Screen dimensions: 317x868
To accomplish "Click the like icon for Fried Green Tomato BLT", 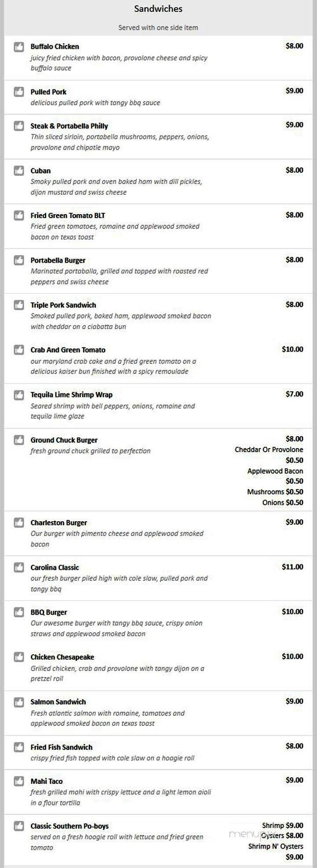I will (x=18, y=215).
